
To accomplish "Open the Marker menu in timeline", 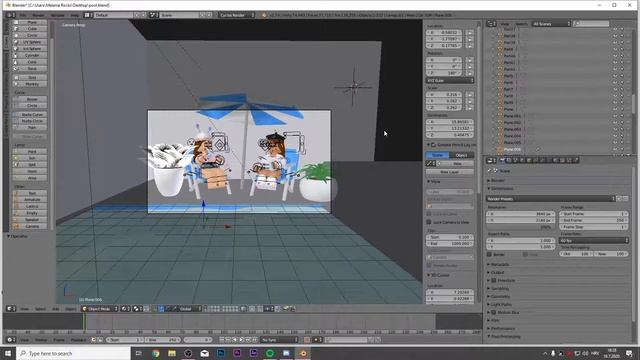I will click(40, 340).
